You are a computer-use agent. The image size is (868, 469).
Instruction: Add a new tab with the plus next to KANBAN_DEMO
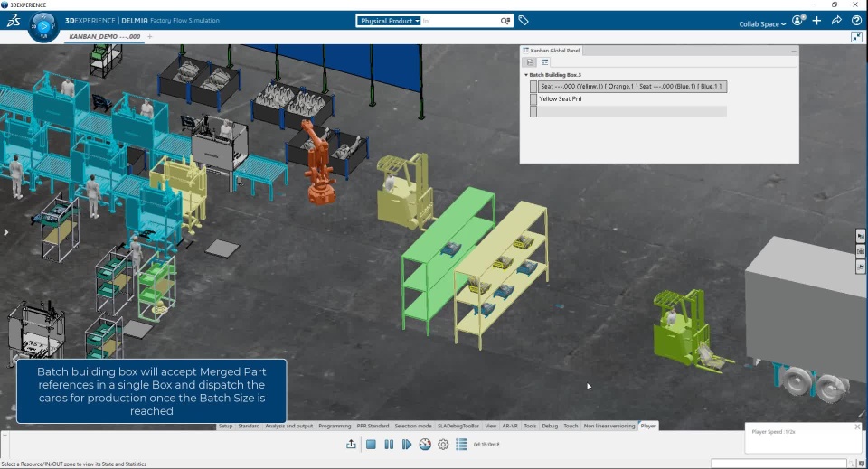149,36
